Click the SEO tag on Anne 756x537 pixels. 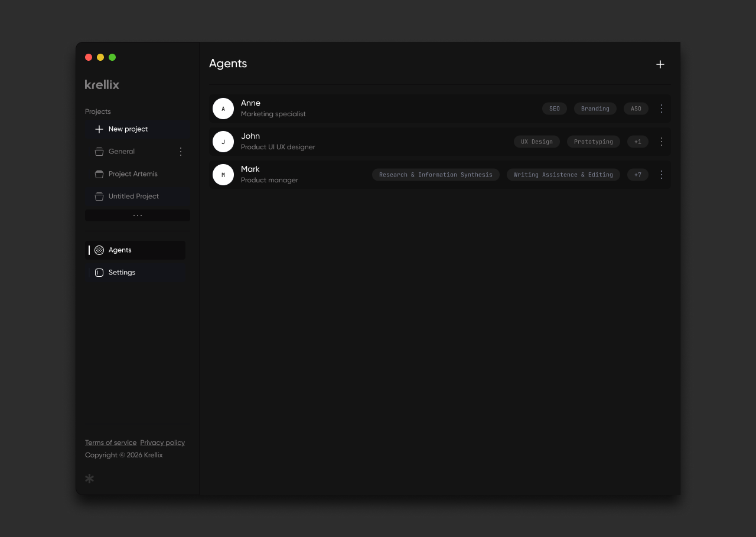(555, 109)
